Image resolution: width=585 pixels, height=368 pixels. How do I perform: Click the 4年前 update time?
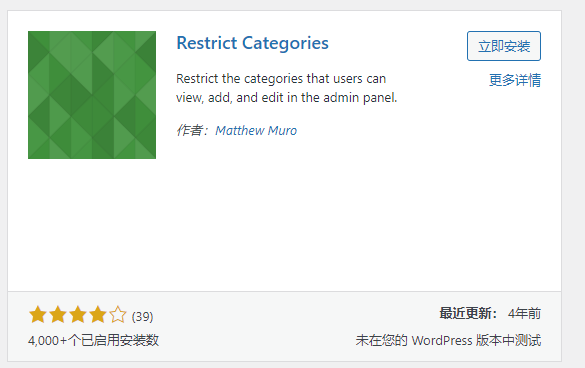click(x=524, y=314)
